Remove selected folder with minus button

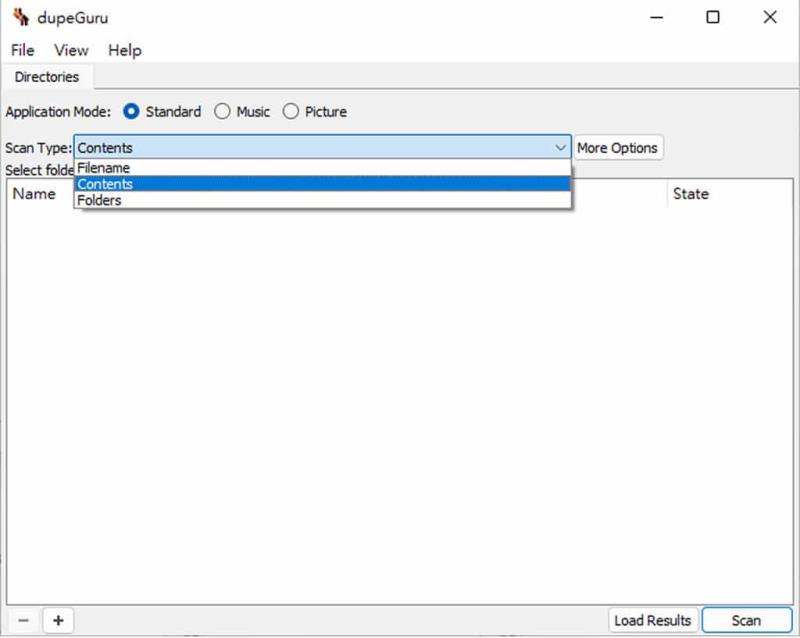(x=23, y=620)
